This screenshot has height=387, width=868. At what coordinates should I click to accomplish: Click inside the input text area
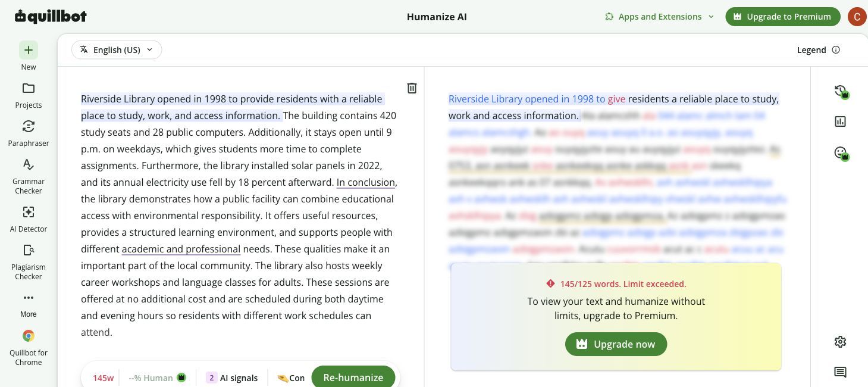(239, 216)
